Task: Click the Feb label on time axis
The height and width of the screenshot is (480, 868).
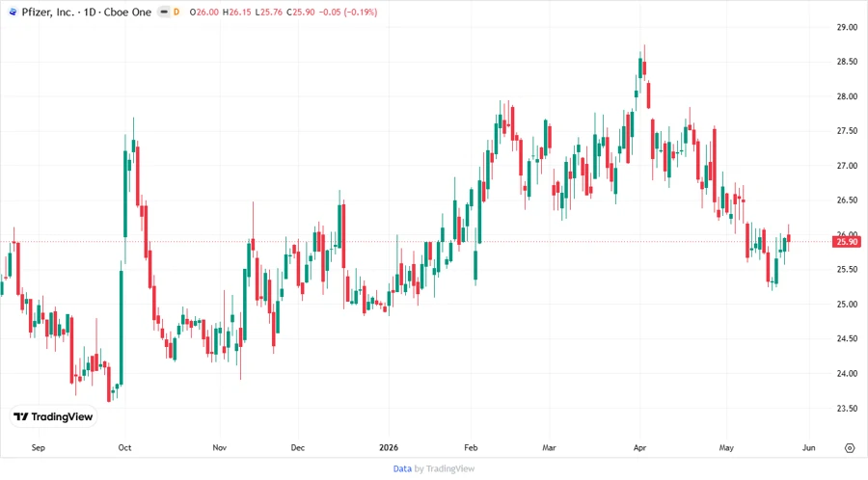Action: (x=471, y=447)
